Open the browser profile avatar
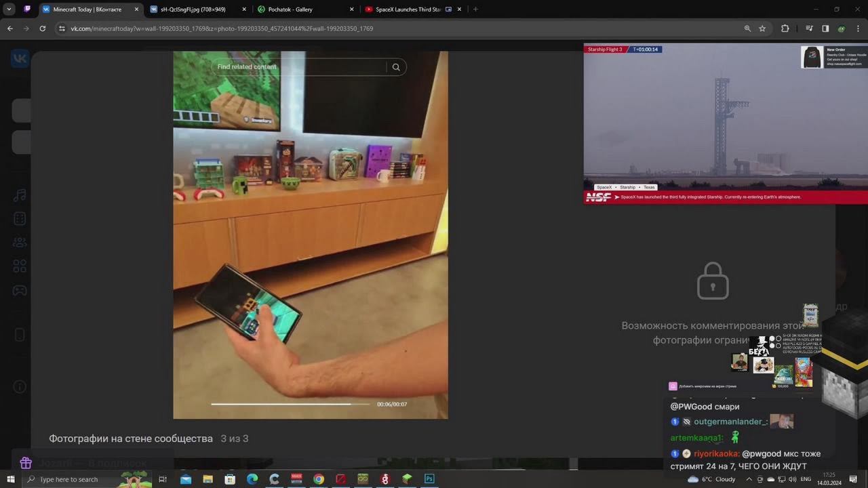 point(842,28)
